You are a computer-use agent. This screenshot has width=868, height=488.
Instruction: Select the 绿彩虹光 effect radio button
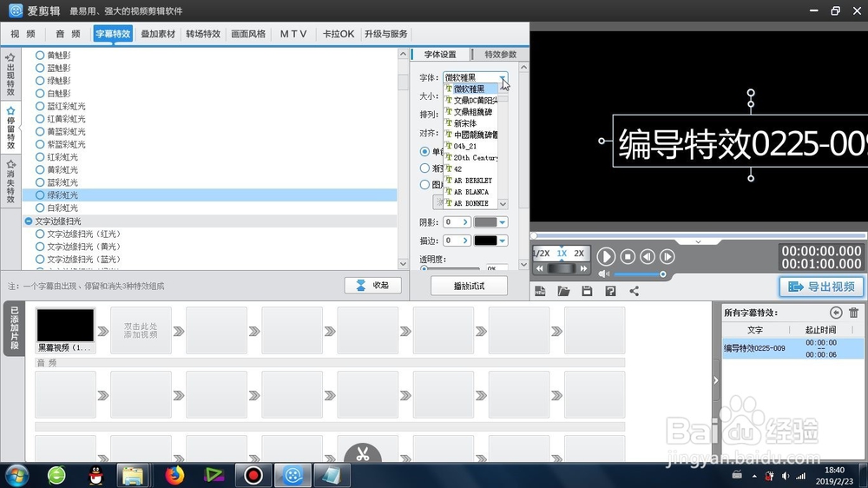coord(40,195)
